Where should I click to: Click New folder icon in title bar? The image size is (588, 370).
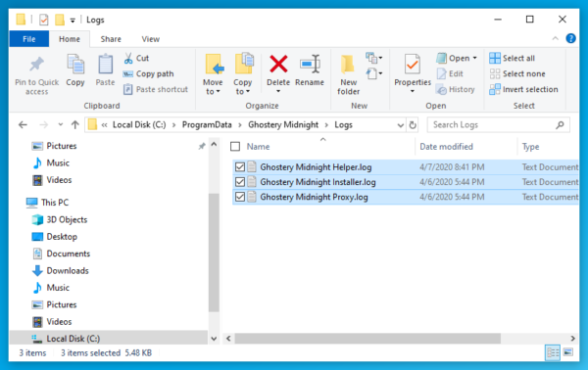tap(60, 20)
